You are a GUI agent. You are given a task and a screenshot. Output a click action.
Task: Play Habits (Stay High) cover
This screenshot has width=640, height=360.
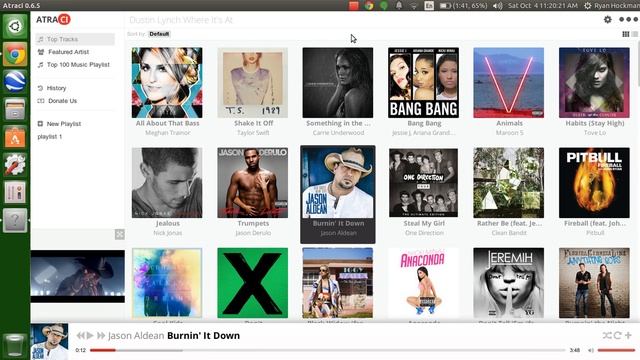pos(594,83)
